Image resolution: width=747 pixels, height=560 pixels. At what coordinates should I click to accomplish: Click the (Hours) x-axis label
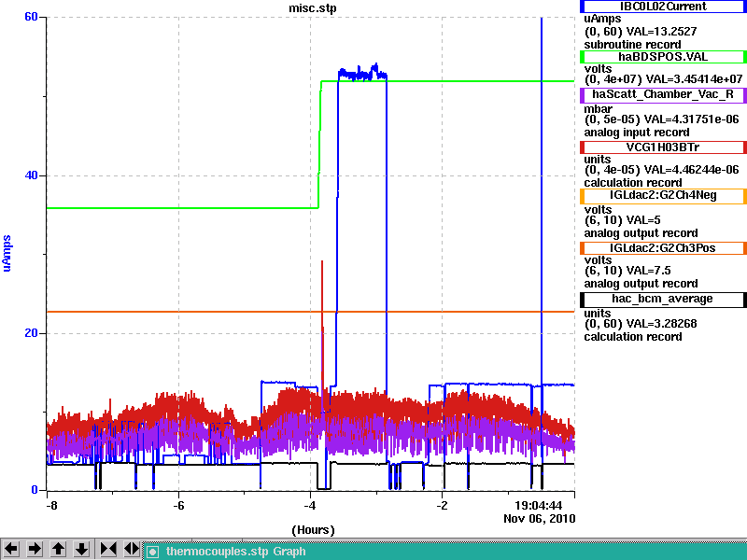pyautogui.click(x=313, y=530)
